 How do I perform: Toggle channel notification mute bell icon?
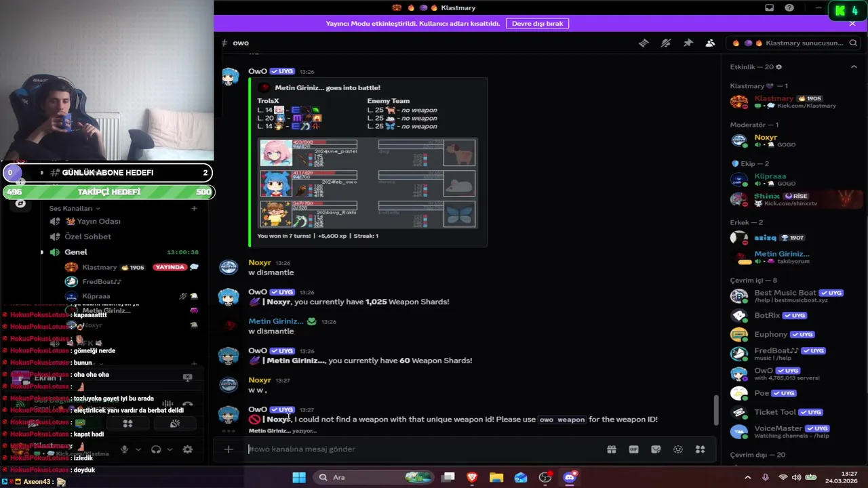click(x=666, y=43)
